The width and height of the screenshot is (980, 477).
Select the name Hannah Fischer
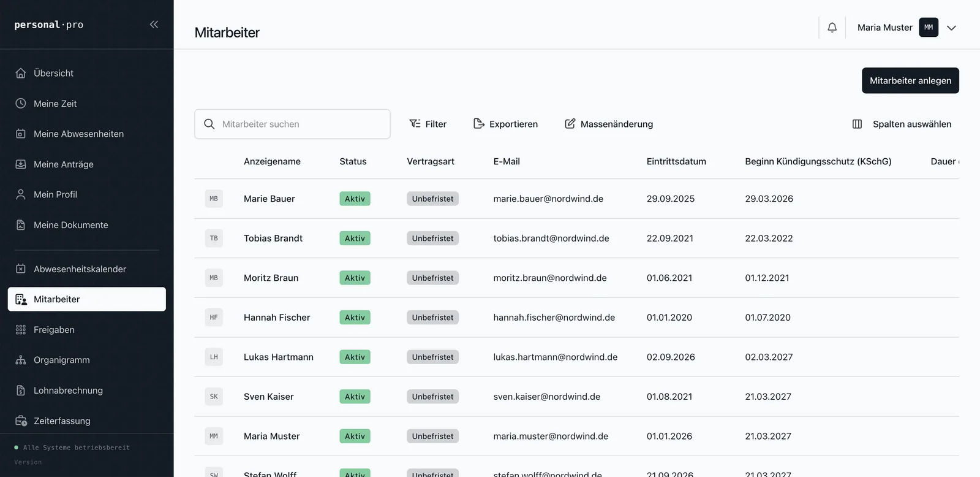(x=277, y=318)
